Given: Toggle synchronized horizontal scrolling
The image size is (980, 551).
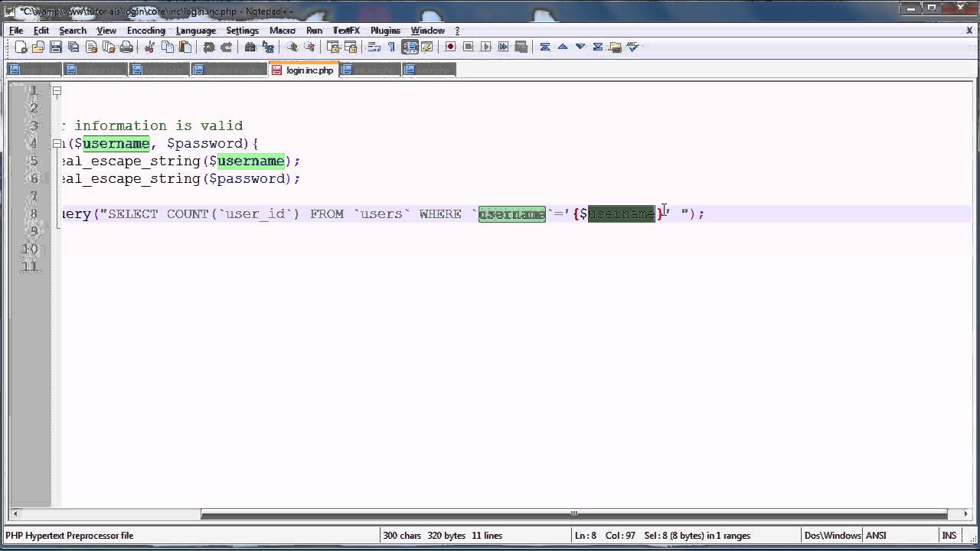Looking at the screenshot, I should click(x=351, y=47).
